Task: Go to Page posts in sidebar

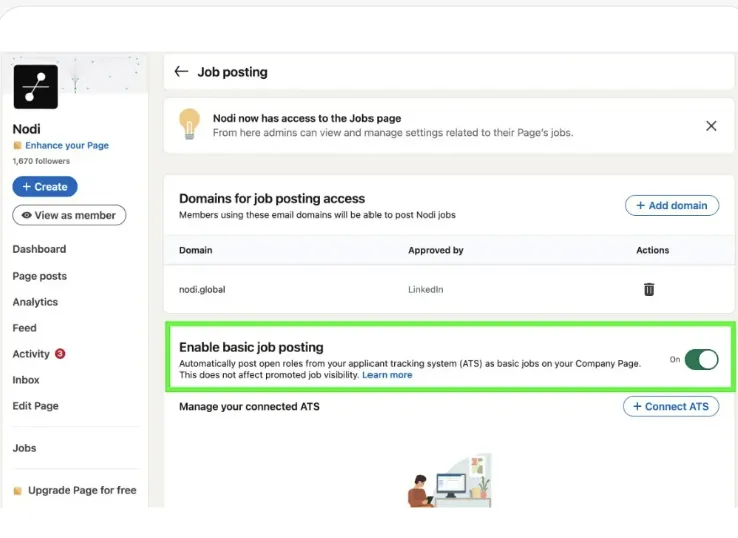Action: (x=40, y=276)
